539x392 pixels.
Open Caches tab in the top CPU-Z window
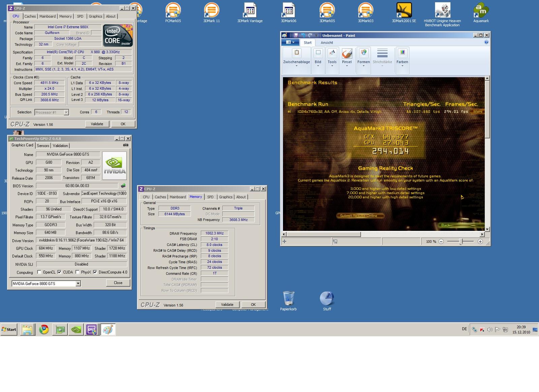click(x=30, y=16)
